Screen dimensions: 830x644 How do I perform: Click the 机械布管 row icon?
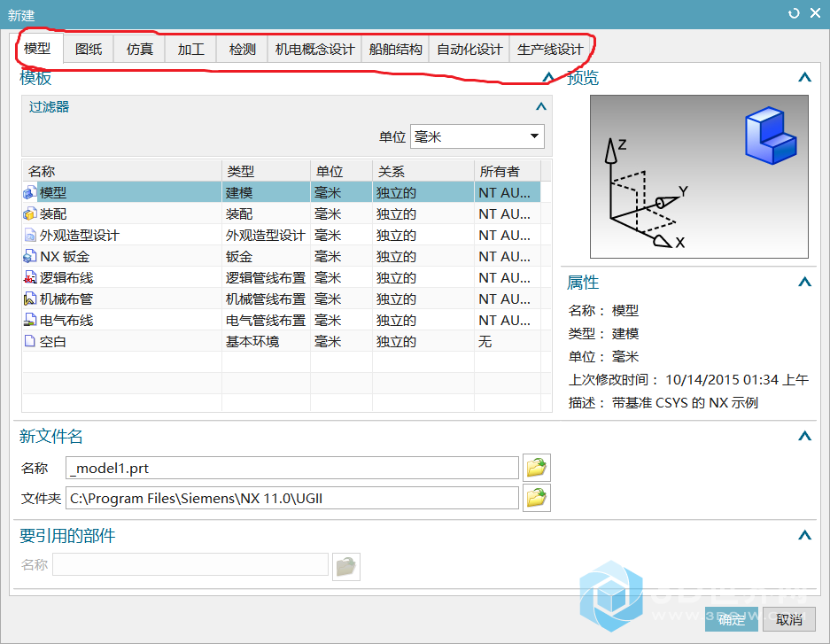click(30, 299)
